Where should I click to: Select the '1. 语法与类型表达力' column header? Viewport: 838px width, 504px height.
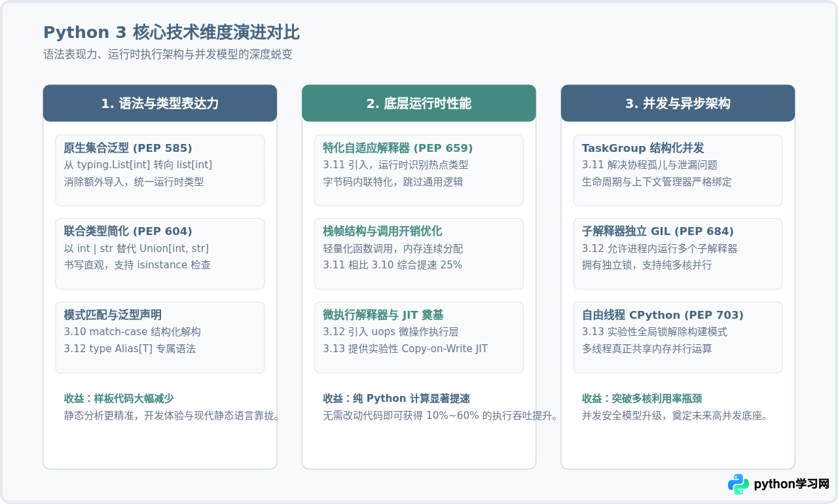tap(160, 103)
